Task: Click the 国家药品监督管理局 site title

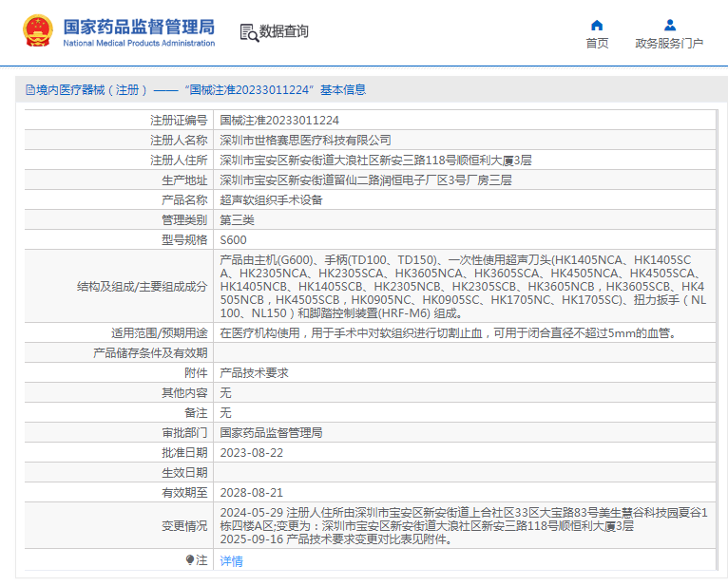Action: [139, 26]
